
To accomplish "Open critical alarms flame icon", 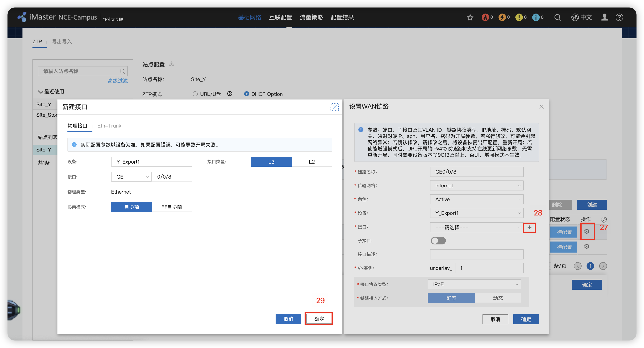I will [485, 17].
